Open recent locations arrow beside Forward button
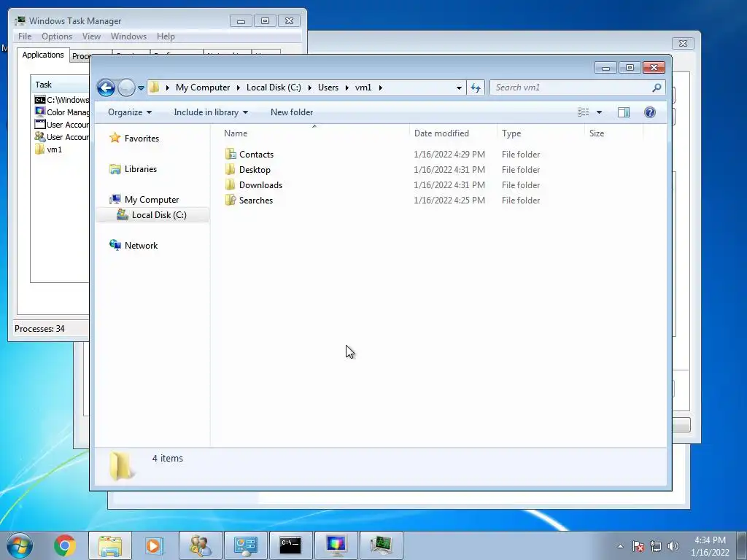The image size is (747, 560). pos(141,88)
